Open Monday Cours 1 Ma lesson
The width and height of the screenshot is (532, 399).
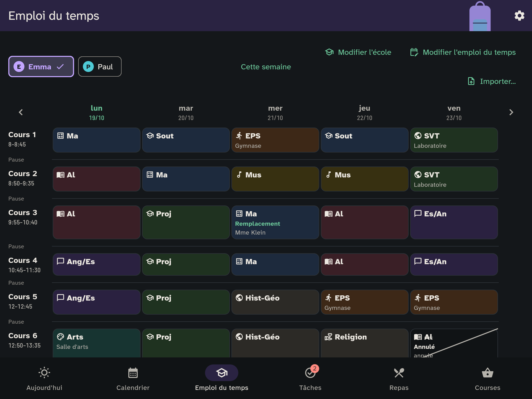(97, 140)
